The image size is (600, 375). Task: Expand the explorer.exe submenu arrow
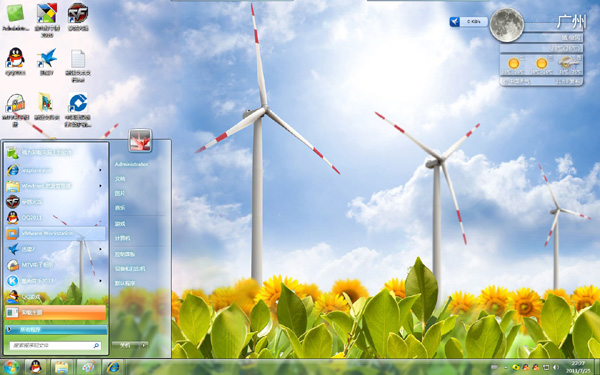click(x=101, y=170)
